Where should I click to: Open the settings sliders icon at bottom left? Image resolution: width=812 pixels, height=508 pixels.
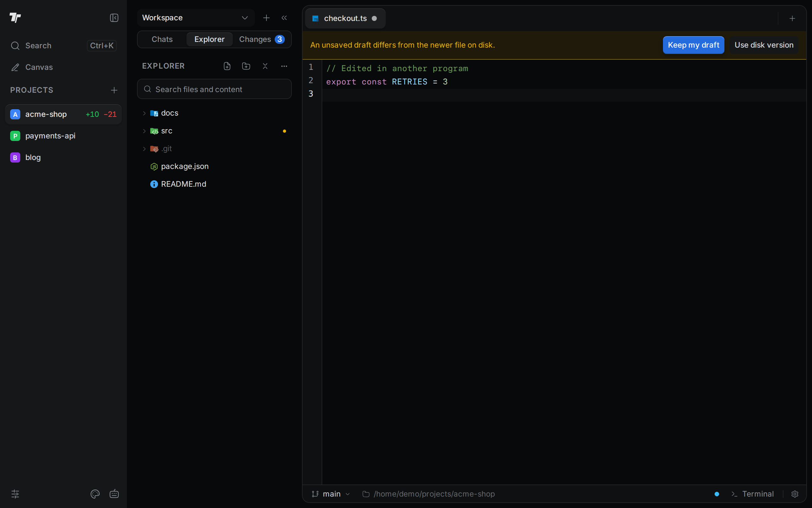click(x=15, y=494)
